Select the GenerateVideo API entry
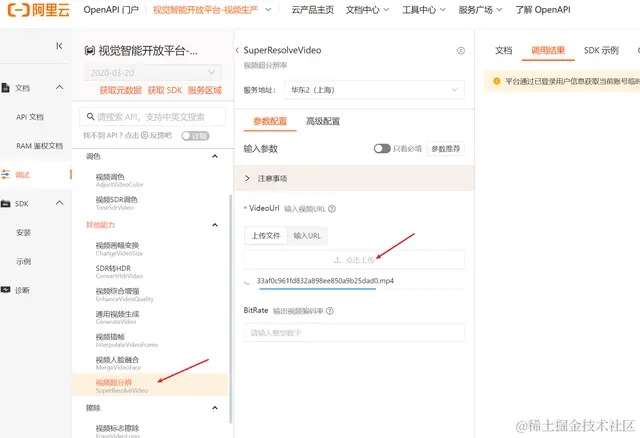640x438 pixels. (x=117, y=318)
